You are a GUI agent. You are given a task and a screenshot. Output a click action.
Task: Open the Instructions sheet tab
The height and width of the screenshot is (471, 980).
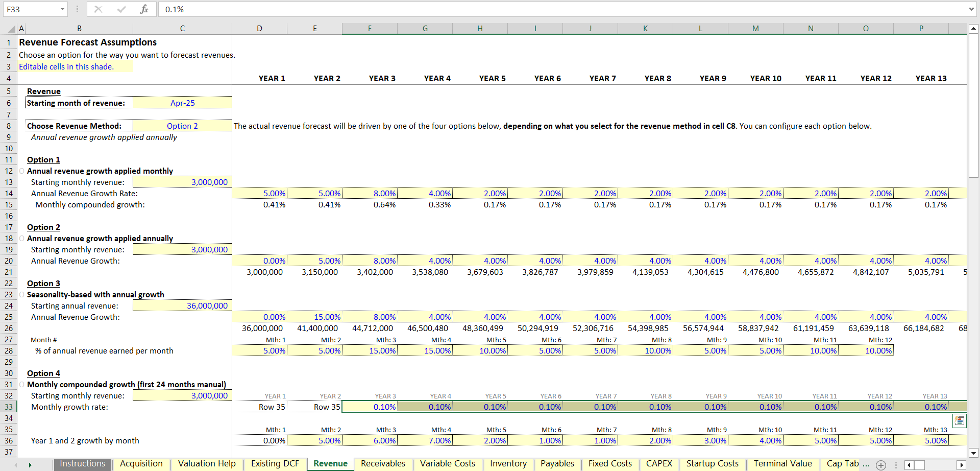pos(82,464)
